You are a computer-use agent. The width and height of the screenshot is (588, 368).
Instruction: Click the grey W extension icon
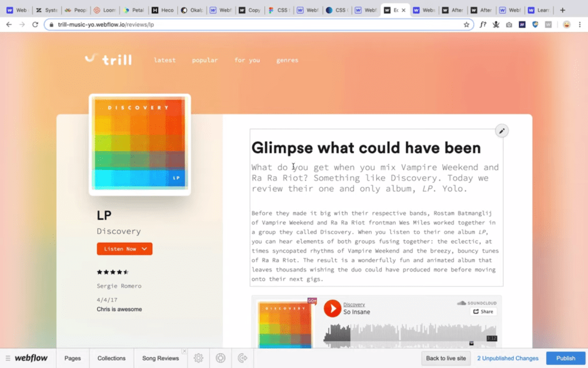(548, 25)
